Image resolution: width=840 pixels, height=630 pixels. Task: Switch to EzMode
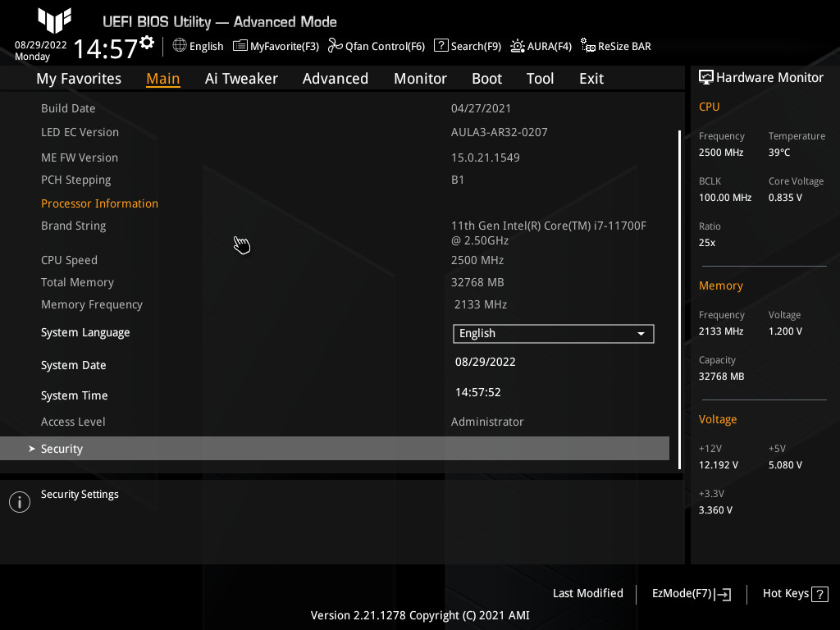click(x=690, y=593)
